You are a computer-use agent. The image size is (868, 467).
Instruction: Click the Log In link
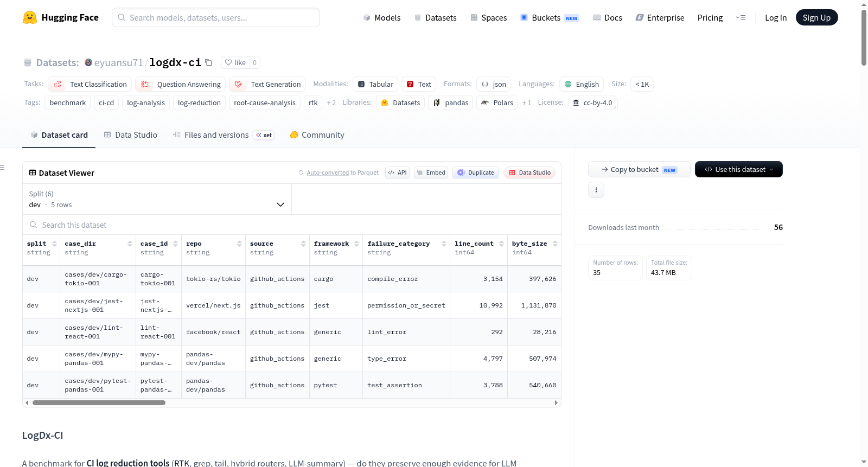[776, 17]
